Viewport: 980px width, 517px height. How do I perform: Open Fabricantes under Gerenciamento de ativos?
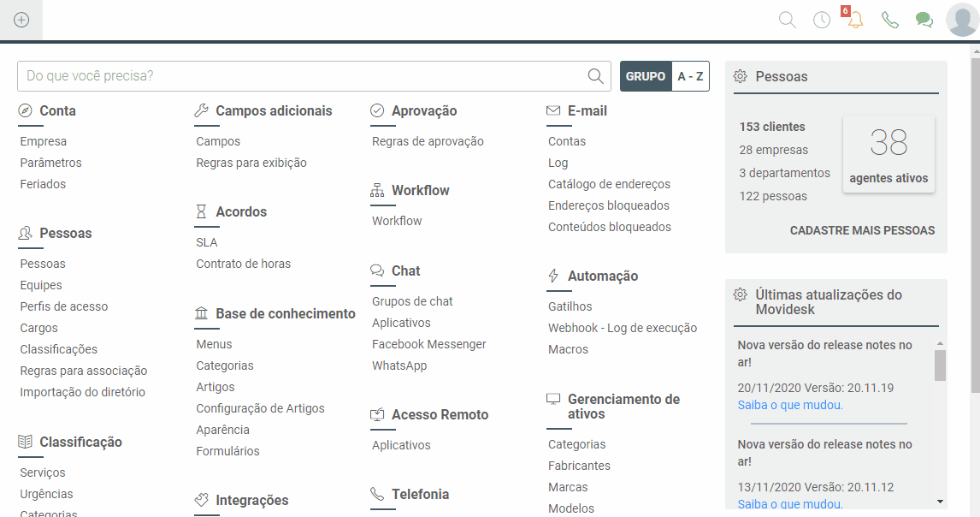tap(579, 466)
